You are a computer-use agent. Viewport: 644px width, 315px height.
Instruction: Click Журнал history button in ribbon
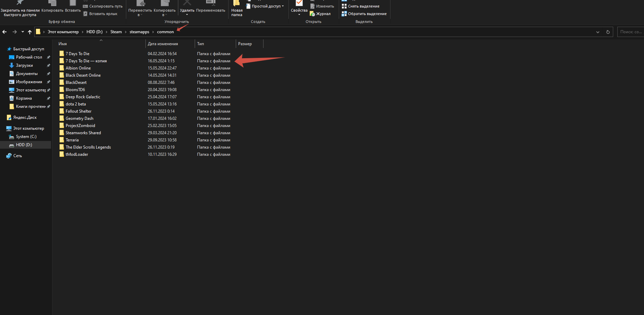[320, 14]
